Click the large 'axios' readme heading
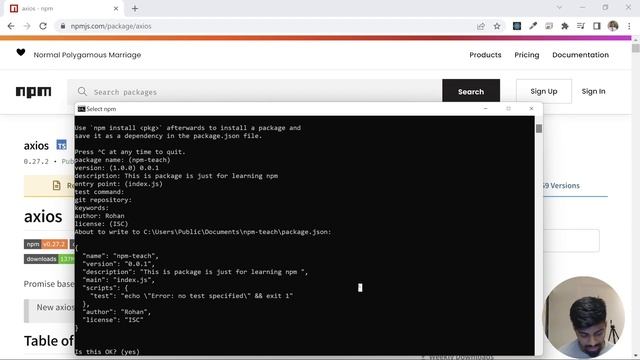640x360 pixels. (43, 216)
